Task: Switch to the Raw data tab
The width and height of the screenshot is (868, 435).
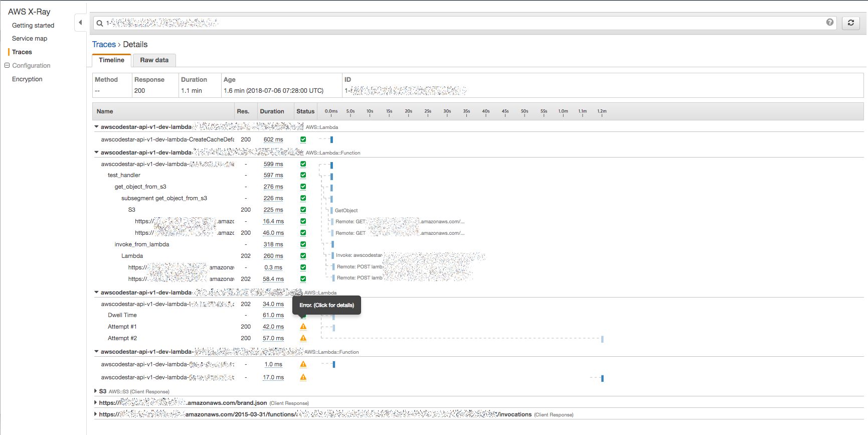Action: pyautogui.click(x=154, y=60)
